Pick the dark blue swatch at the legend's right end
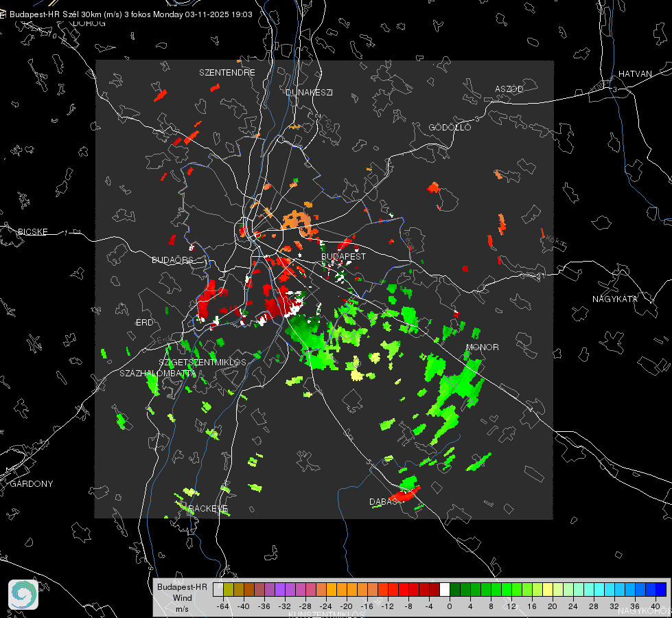Viewport: 672px width, 618px height. click(x=661, y=590)
